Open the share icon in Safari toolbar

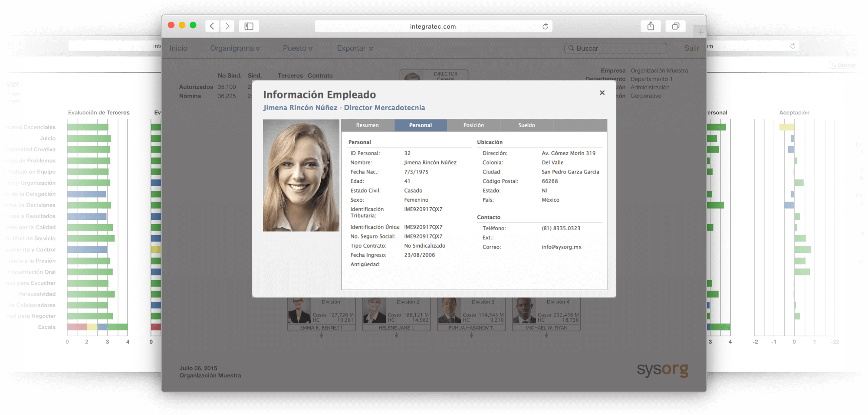(x=651, y=26)
